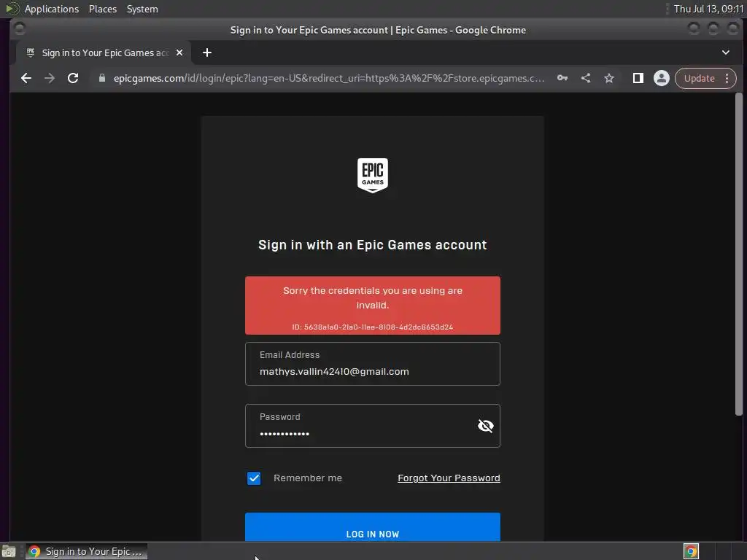Open saved passwords key icon

tap(562, 78)
